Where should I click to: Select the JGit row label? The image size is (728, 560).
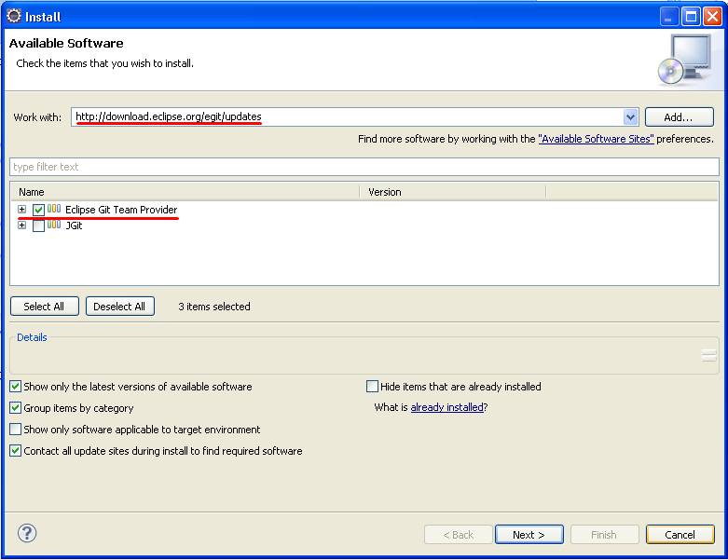pos(74,225)
